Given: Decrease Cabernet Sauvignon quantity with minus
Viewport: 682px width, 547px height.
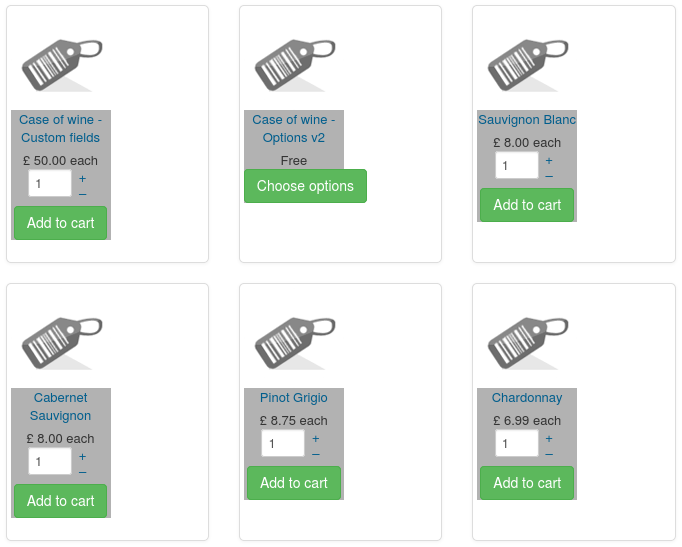Looking at the screenshot, I should click(82, 473).
